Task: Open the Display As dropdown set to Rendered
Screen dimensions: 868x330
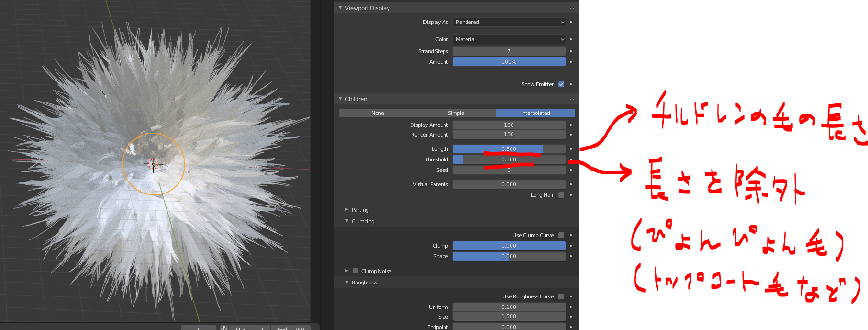Action: [509, 22]
